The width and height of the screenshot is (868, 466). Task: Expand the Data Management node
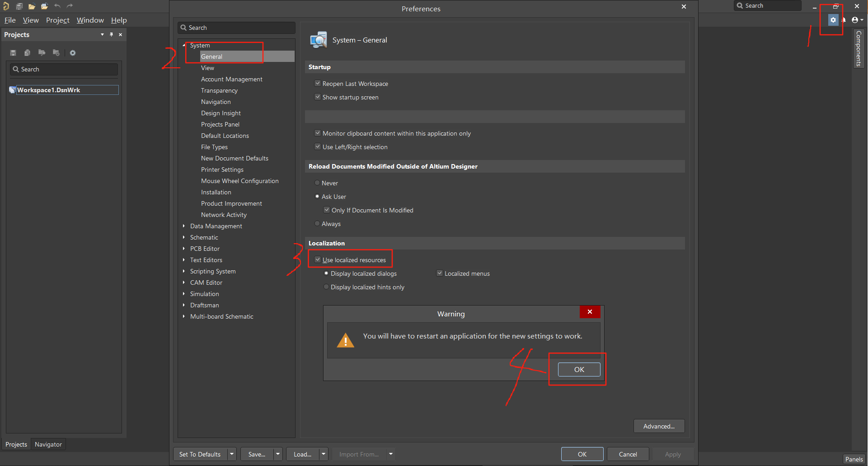coord(184,226)
